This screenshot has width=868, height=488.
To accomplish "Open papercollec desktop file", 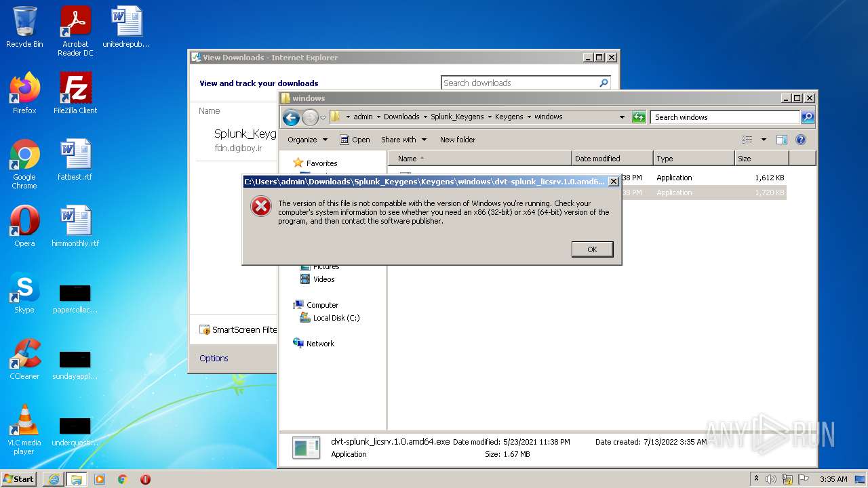I will 75,298.
